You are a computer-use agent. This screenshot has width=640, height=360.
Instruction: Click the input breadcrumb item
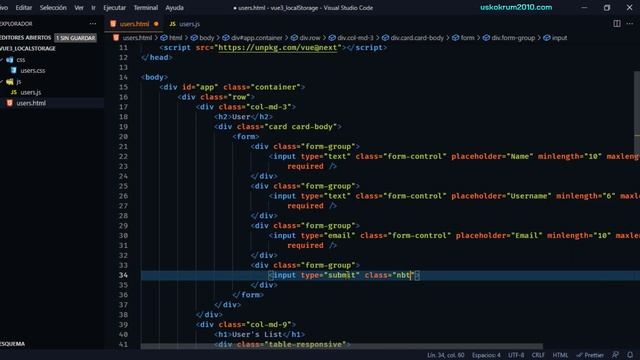[x=559, y=38]
